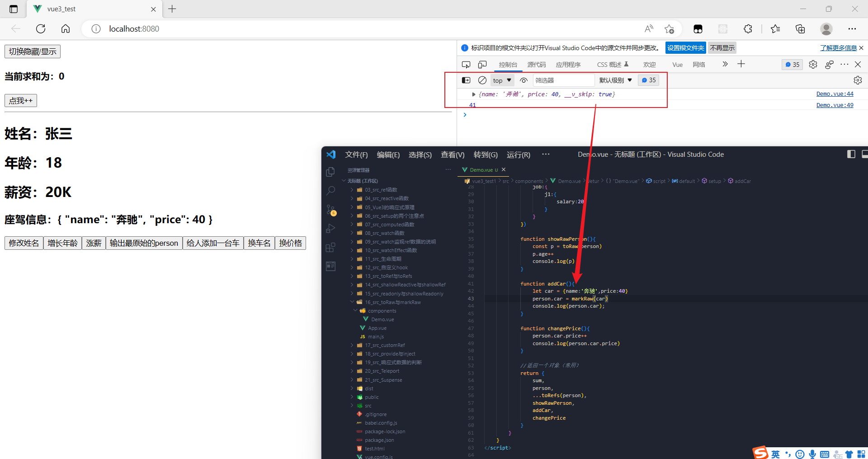Open browser settings and more menu
The image size is (868, 459).
tap(852, 29)
